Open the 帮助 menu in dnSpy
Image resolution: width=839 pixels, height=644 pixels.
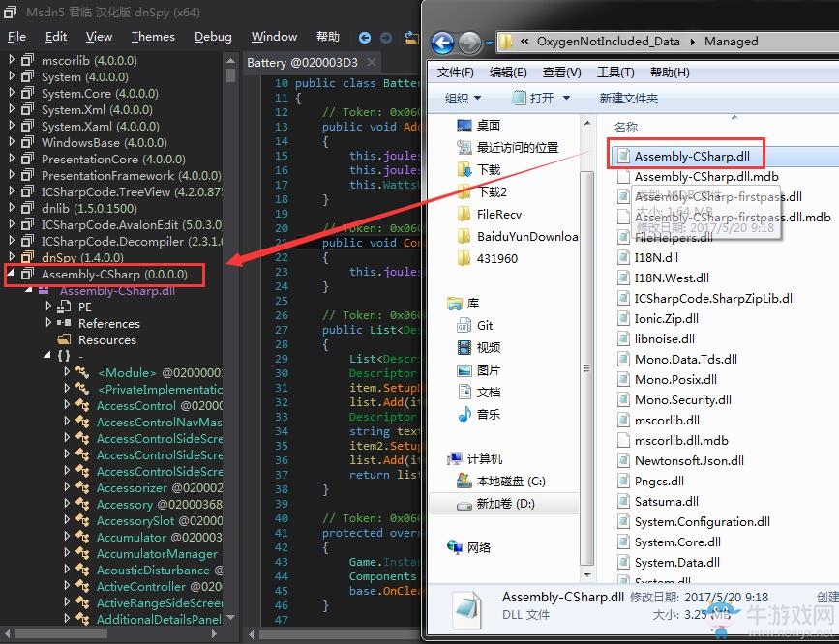point(327,37)
